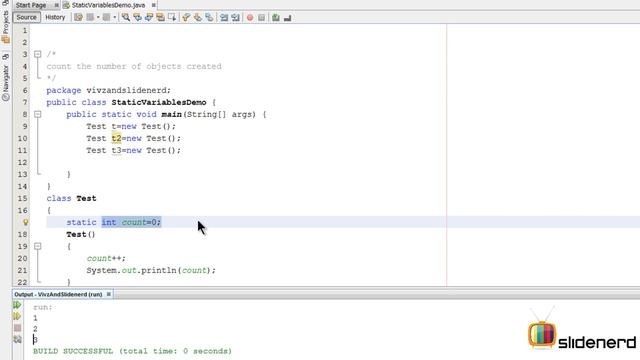
Task: Switch to History view
Action: coord(55,17)
